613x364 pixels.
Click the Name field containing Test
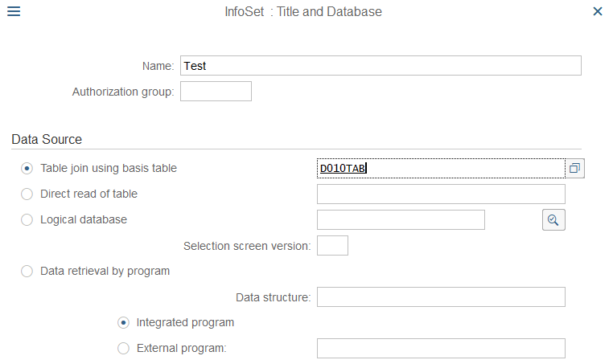(x=381, y=66)
